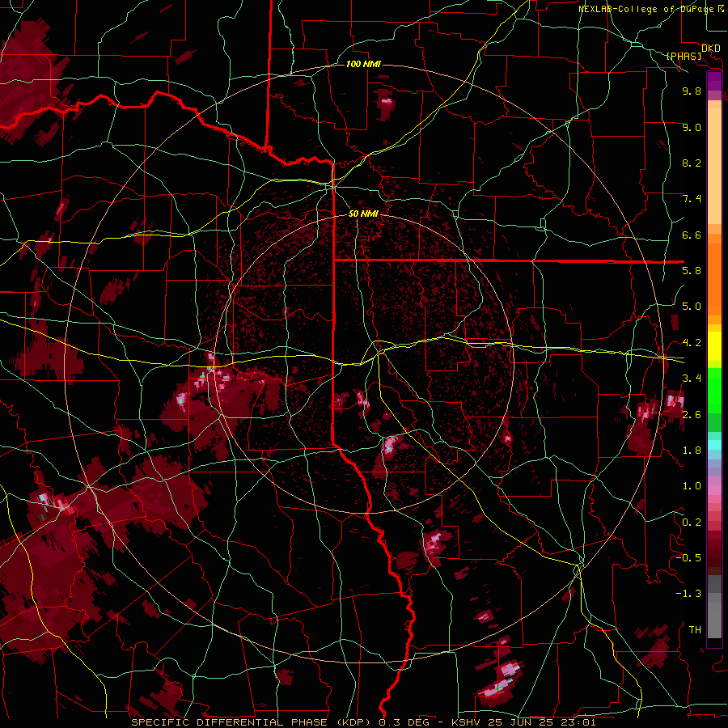Click the 9.0 scale value
Image resolution: width=728 pixels, height=728 pixels.
click(x=692, y=127)
